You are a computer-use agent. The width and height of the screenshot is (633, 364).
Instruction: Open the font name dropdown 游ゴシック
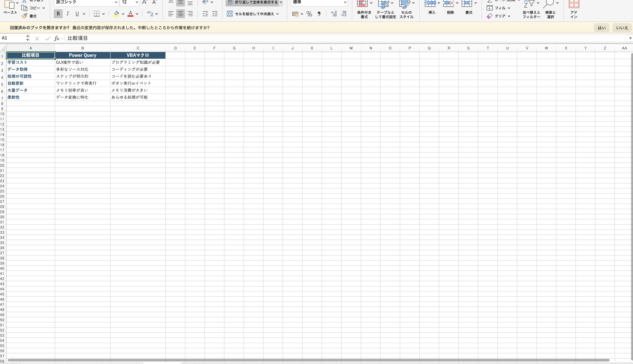click(x=116, y=2)
